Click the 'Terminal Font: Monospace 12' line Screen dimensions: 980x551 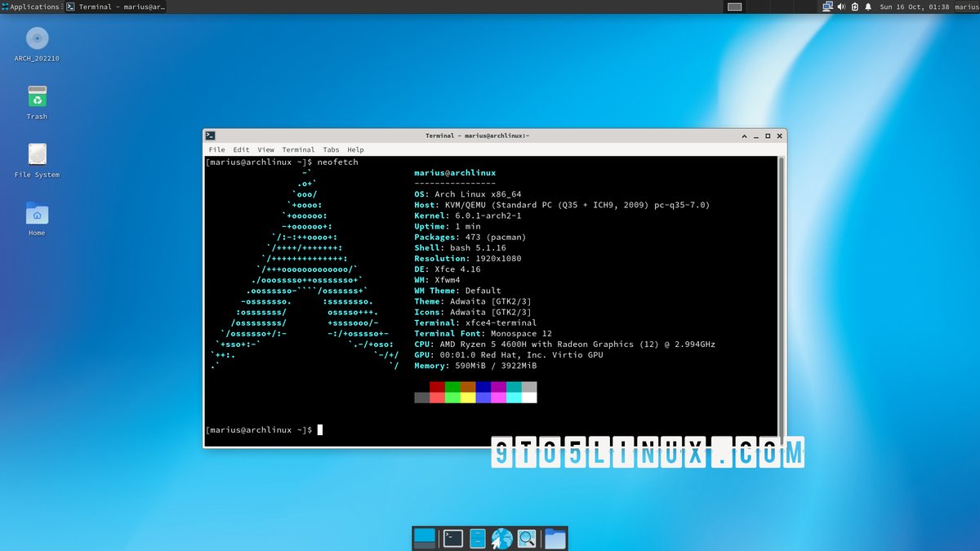coord(483,334)
